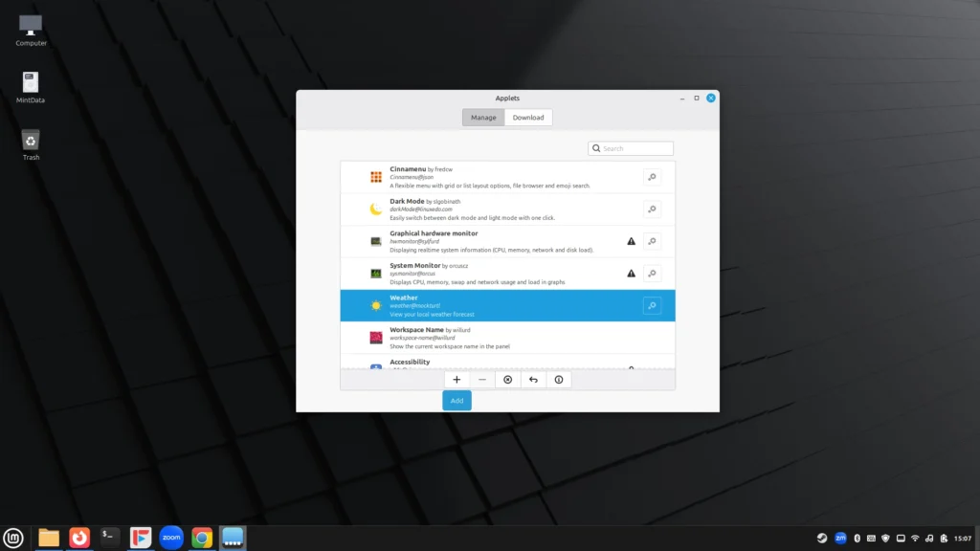
Task: Click the Wi-Fi icon in the tray
Action: (915, 538)
